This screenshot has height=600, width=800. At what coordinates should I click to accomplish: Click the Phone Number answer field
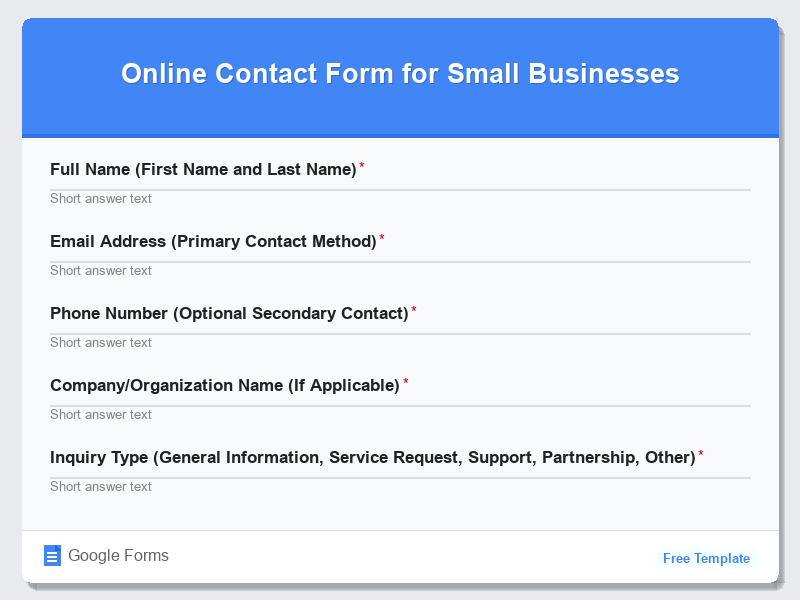tap(400, 342)
